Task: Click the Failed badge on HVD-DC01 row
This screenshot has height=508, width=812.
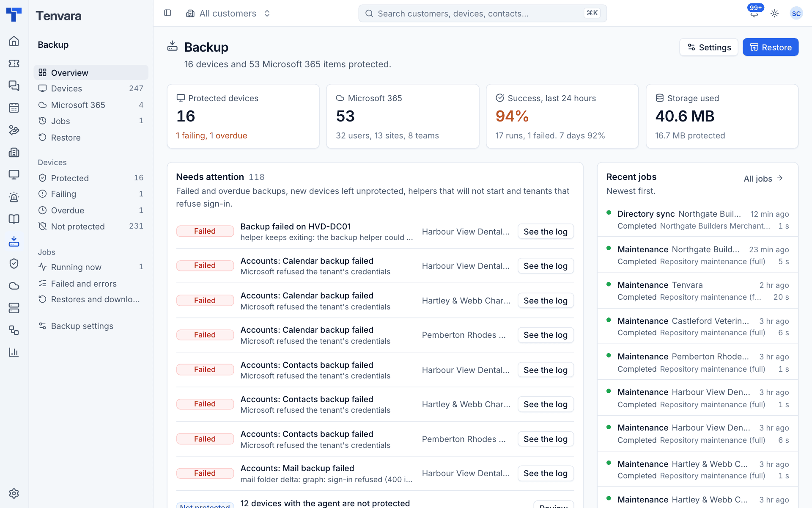Action: click(x=205, y=231)
